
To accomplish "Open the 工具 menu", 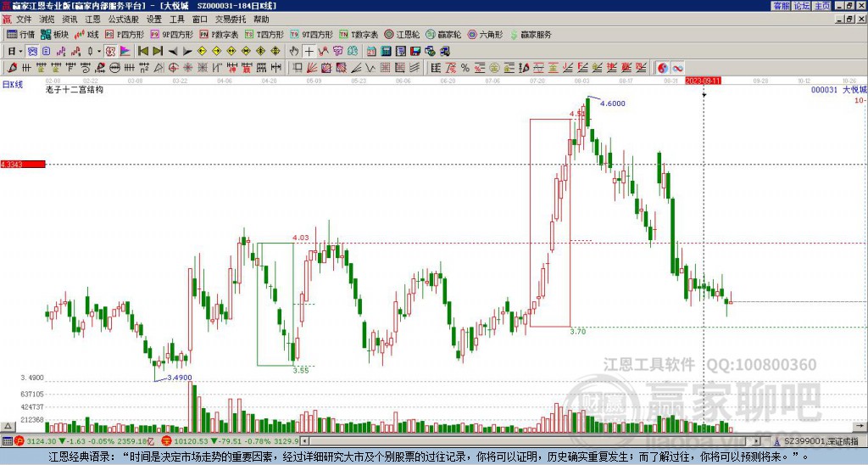I will point(177,20).
